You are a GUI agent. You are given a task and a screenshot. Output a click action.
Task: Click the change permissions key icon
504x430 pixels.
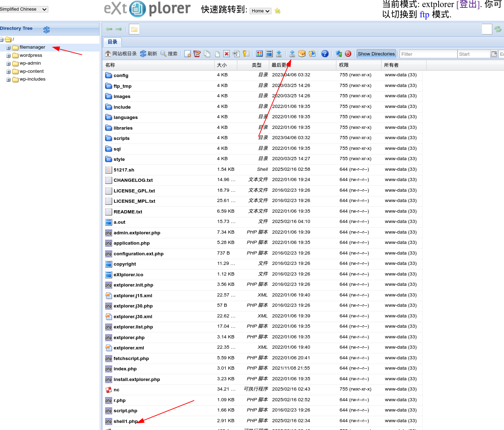246,54
